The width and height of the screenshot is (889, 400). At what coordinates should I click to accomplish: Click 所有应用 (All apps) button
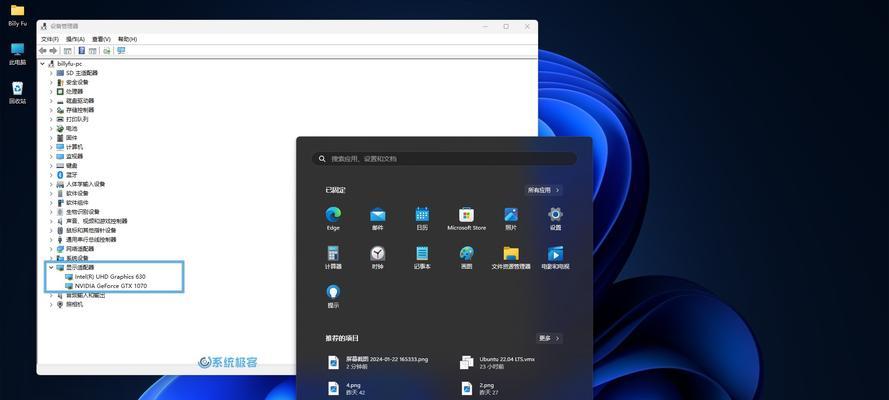tap(543, 190)
